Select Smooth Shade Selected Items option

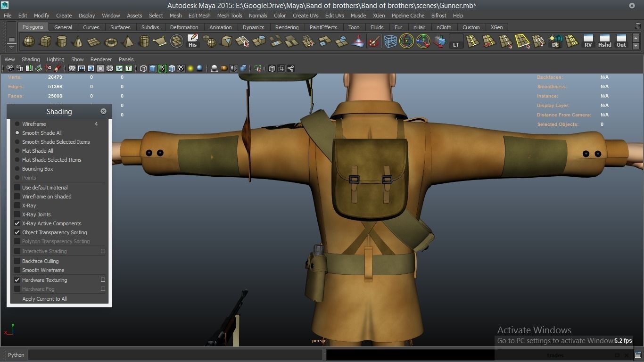click(17, 142)
